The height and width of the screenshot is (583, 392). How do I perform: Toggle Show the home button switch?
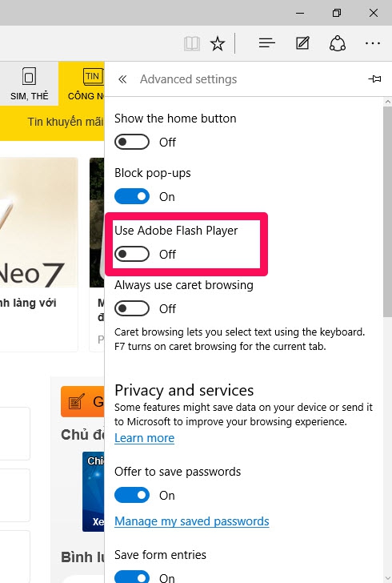pos(132,142)
